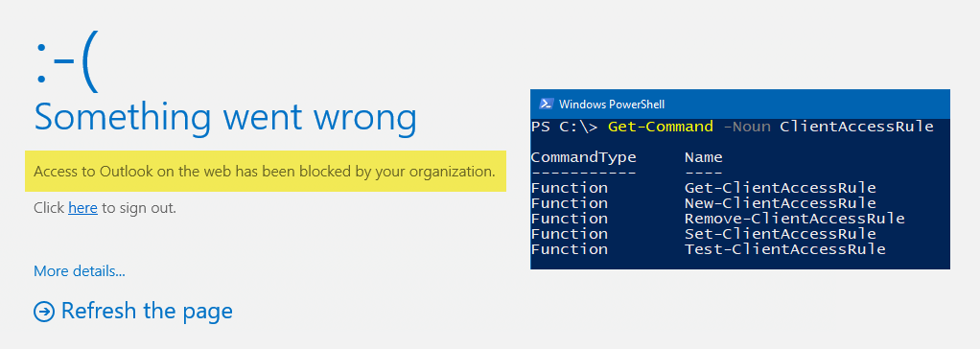Click the CommandType column header
Image resolution: width=980 pixels, height=349 pixels.
click(x=583, y=157)
